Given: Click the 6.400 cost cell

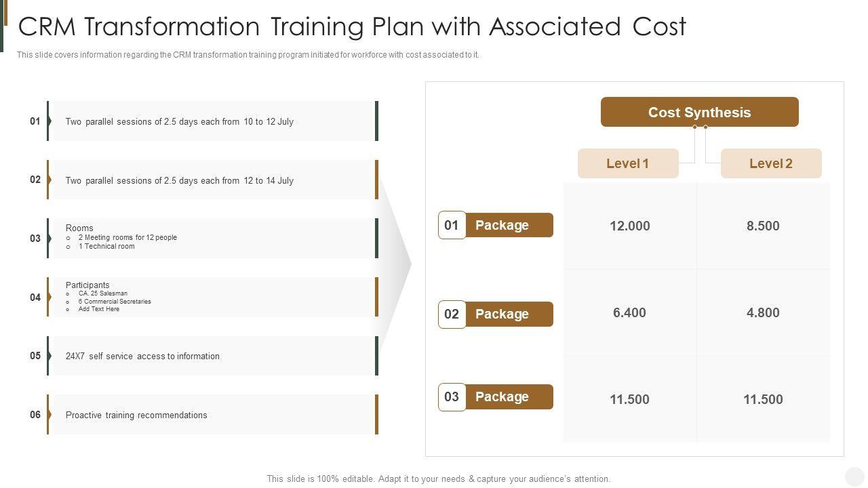Looking at the screenshot, I should coord(629,312).
